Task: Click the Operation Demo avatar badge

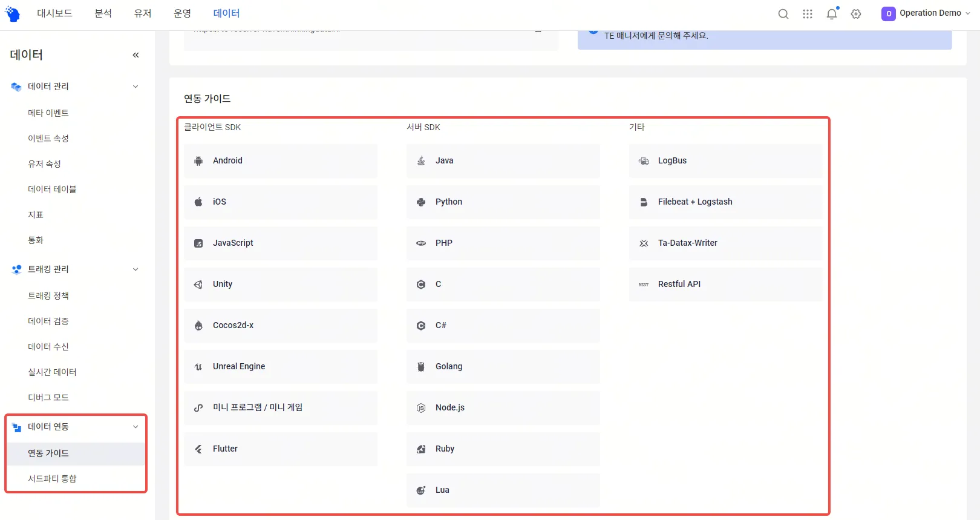Action: pyautogui.click(x=889, y=14)
